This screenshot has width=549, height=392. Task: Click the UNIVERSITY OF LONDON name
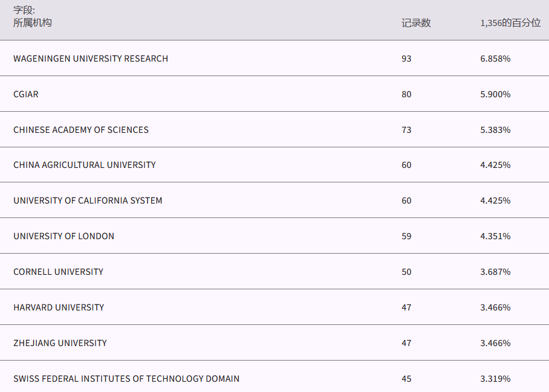tap(63, 236)
